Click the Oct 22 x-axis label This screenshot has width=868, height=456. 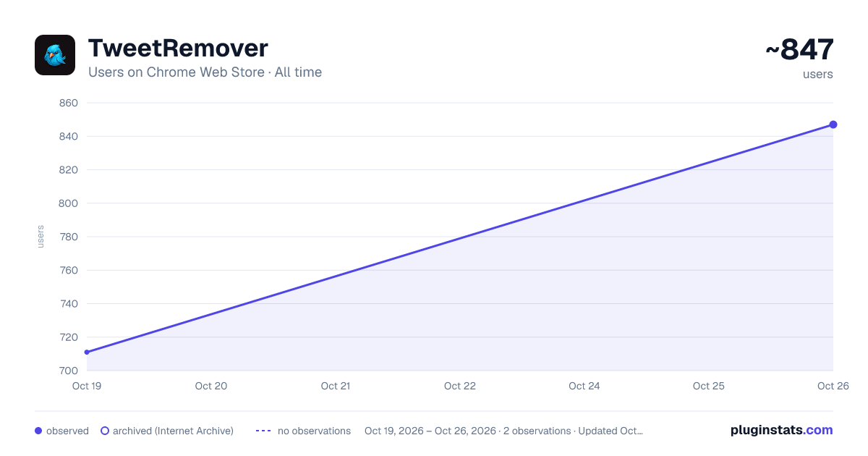tap(460, 386)
